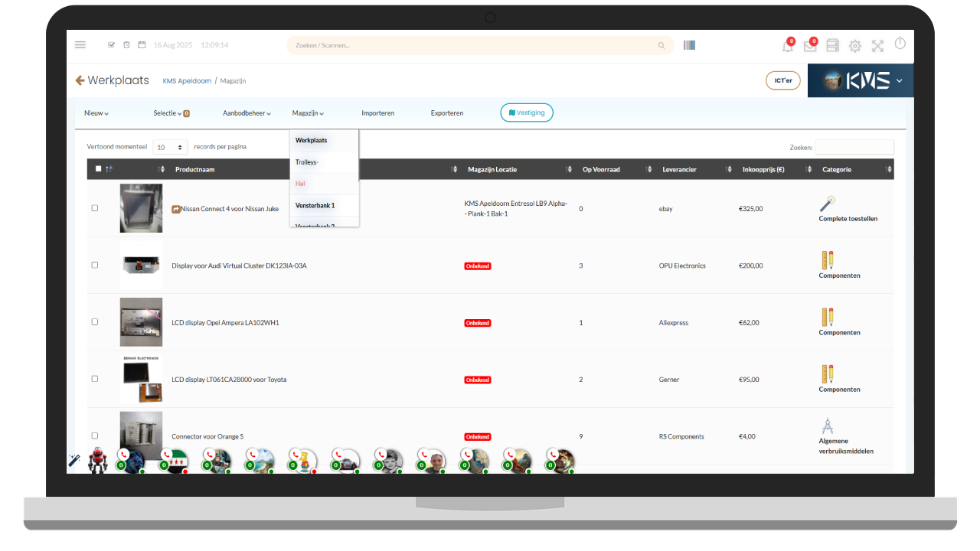This screenshot has height=551, width=980.
Task: Tick the checkbox for Nissan Connect 4 row
Action: coord(95,208)
